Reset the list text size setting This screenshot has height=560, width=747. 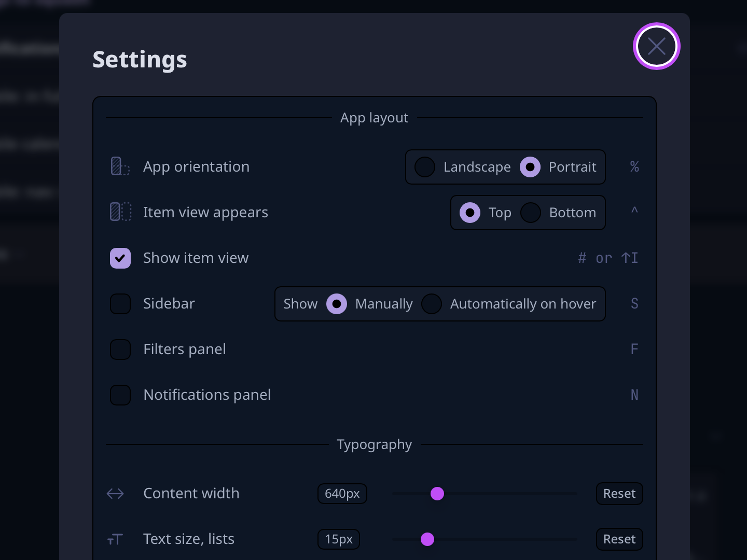(619, 539)
